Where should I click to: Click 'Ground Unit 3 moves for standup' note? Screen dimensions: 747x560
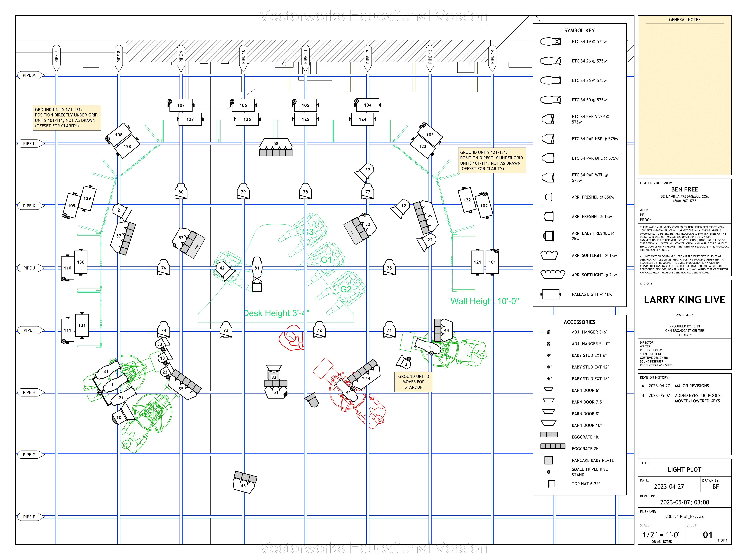click(x=413, y=382)
